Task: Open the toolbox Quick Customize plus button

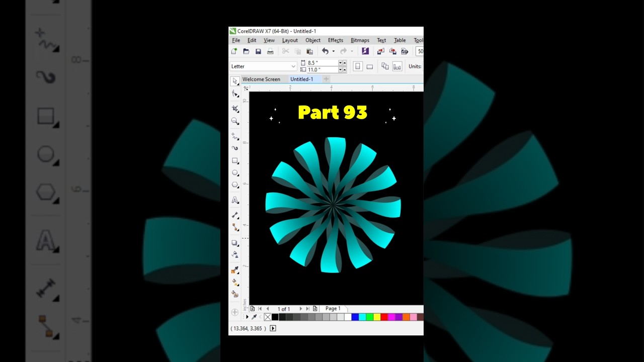Action: 235,312
